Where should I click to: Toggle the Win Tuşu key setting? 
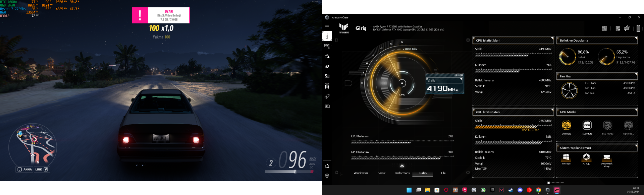coord(566,159)
